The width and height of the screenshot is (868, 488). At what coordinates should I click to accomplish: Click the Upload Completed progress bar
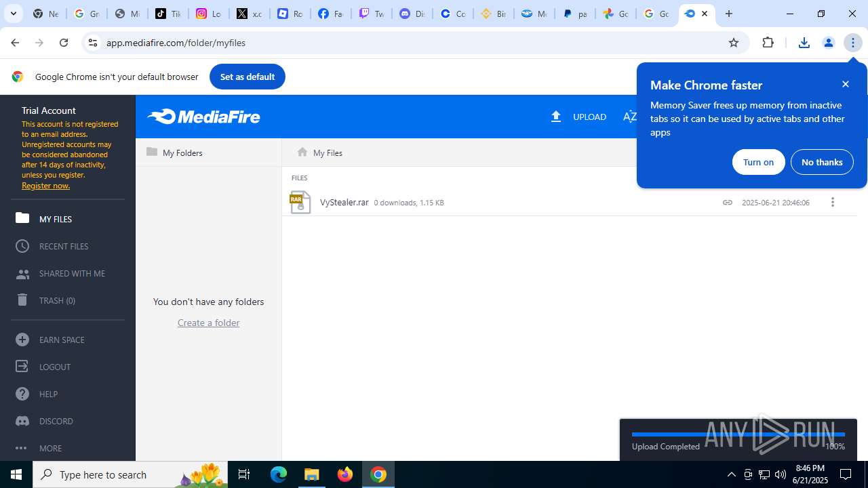coord(738,434)
